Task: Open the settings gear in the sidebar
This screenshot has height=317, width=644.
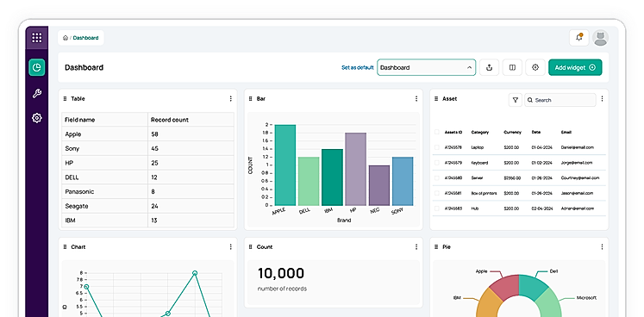Action: click(x=36, y=118)
